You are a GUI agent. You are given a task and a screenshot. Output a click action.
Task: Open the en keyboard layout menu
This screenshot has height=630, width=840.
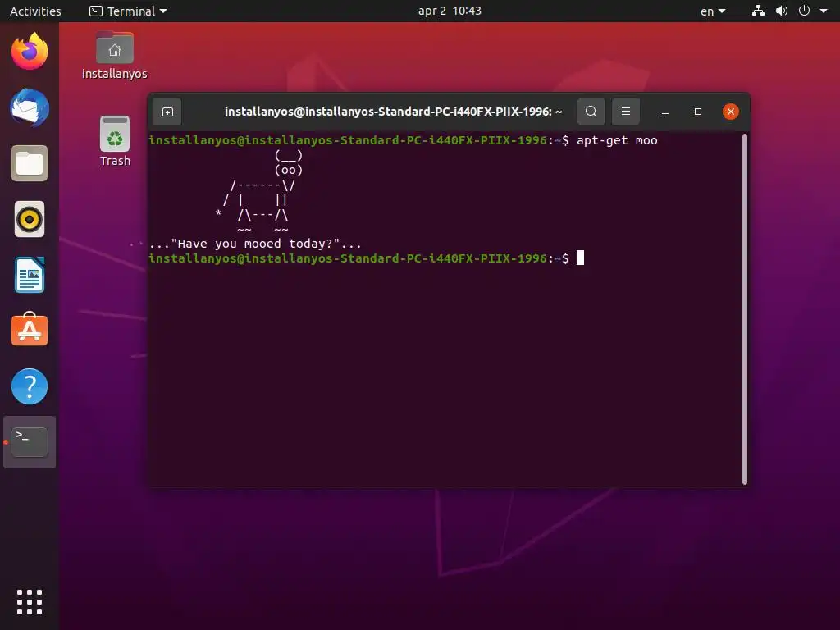[713, 11]
